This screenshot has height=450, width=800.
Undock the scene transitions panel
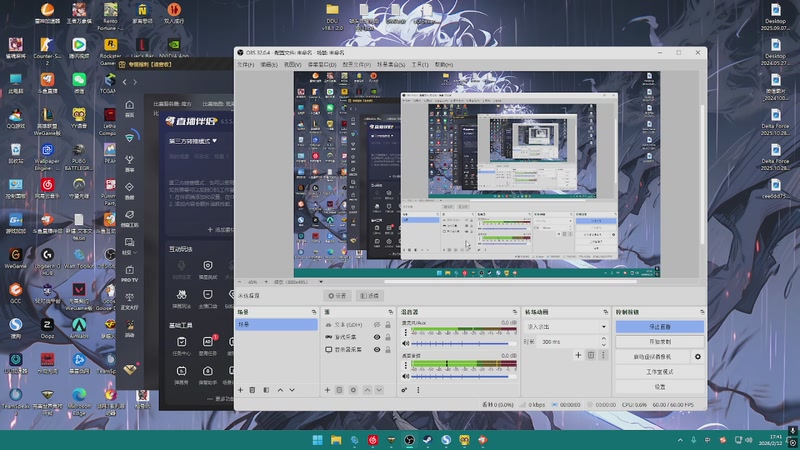point(606,312)
